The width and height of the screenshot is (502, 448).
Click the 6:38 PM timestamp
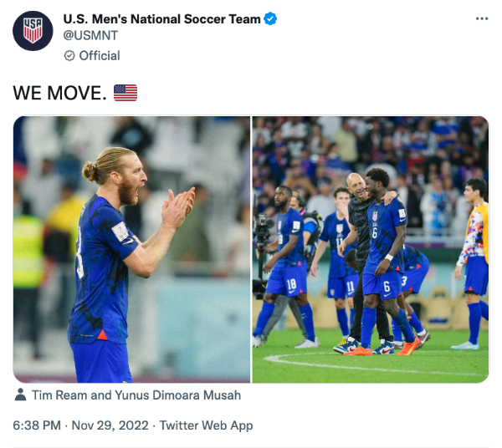(37, 425)
